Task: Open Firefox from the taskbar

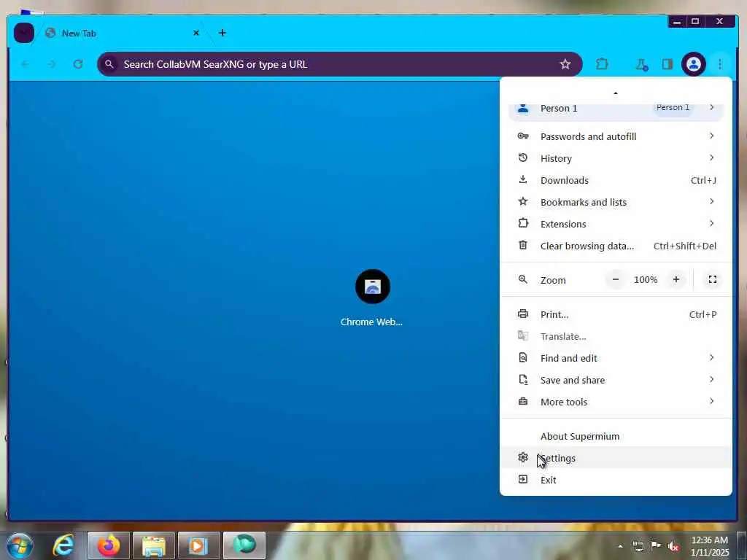Action: (109, 545)
